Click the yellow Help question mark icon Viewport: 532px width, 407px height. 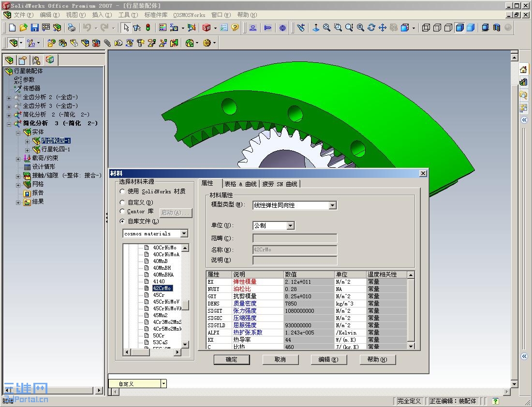pyautogui.click(x=235, y=28)
